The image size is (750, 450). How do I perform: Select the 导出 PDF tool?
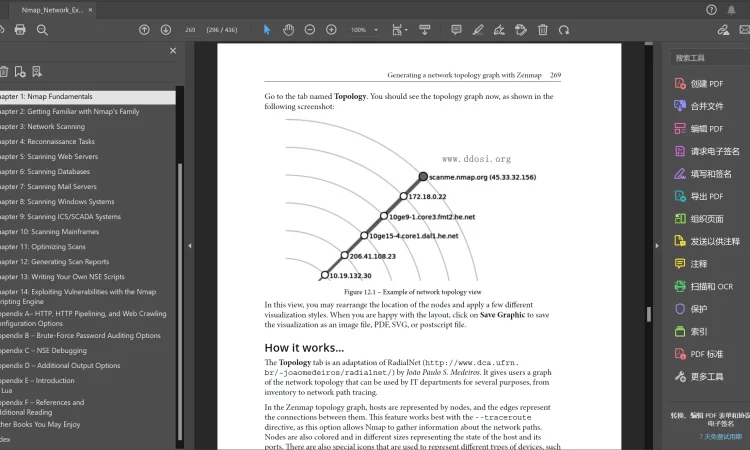pos(699,196)
